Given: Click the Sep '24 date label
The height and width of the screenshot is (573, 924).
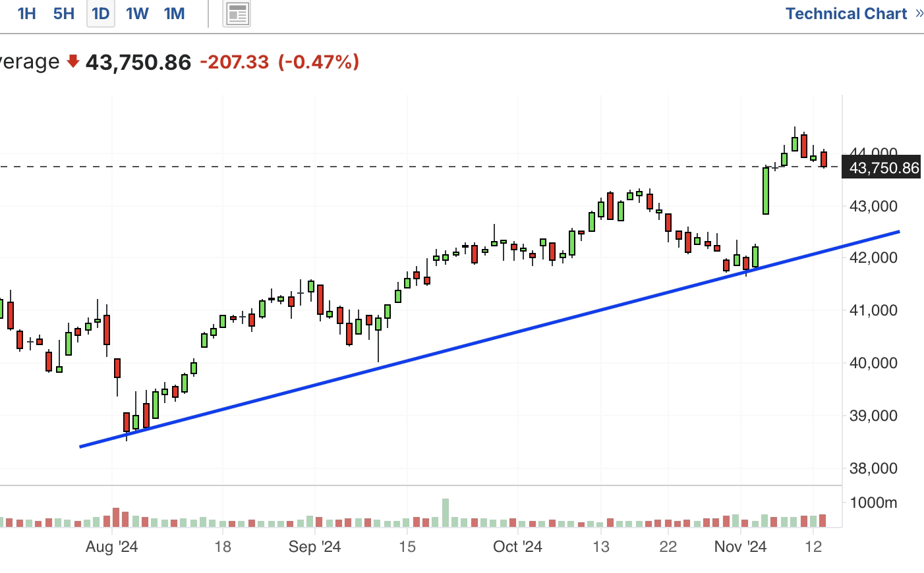Looking at the screenshot, I should tap(314, 547).
